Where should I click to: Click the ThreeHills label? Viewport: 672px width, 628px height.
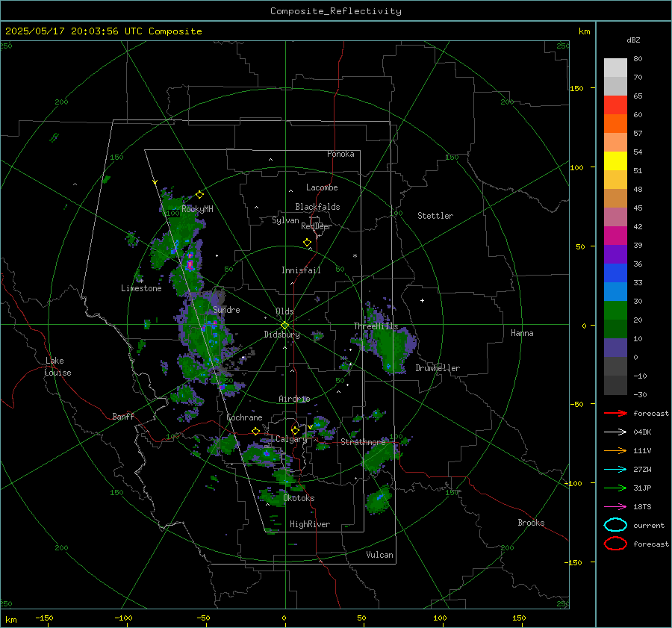coord(376,326)
